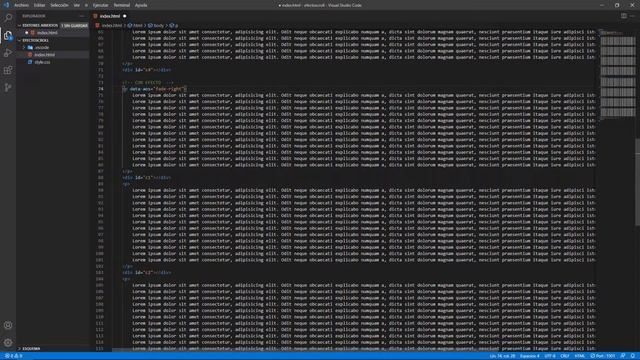640x360 pixels.
Task: Open the Ayuda menu
Action: click(141, 5)
